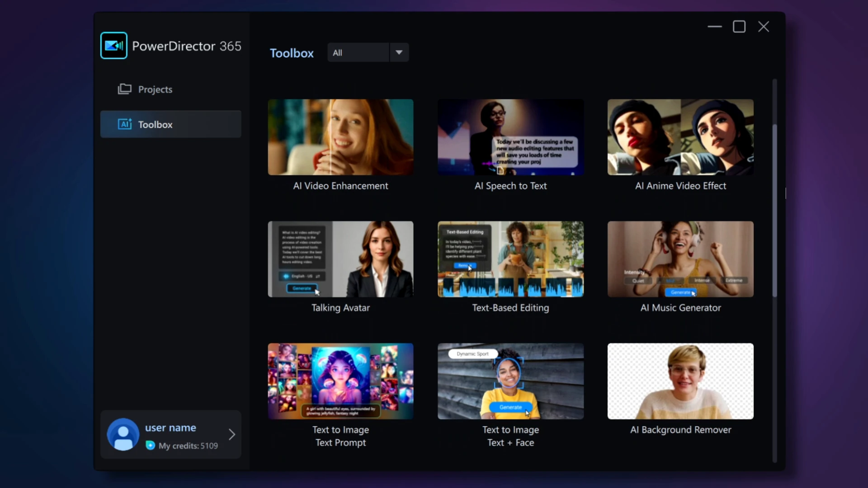The width and height of the screenshot is (868, 488).
Task: Open the Text to Image Text + Face thumbnail
Action: (x=510, y=381)
